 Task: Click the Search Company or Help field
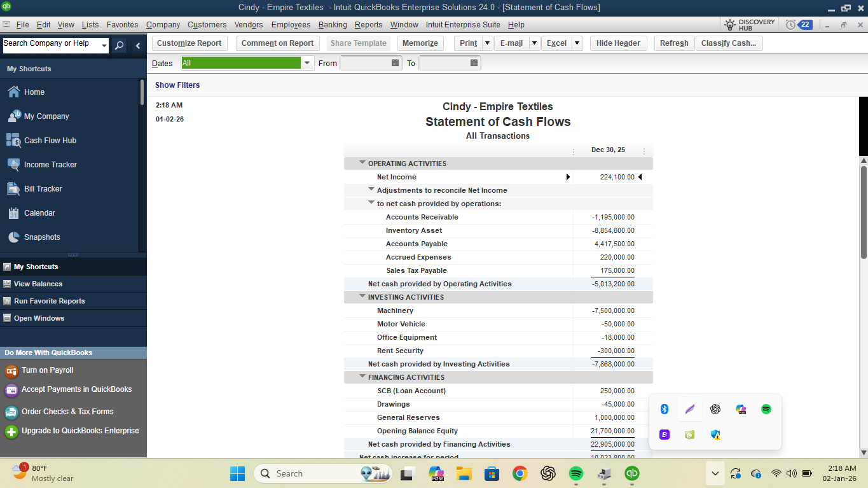pyautogui.click(x=51, y=45)
